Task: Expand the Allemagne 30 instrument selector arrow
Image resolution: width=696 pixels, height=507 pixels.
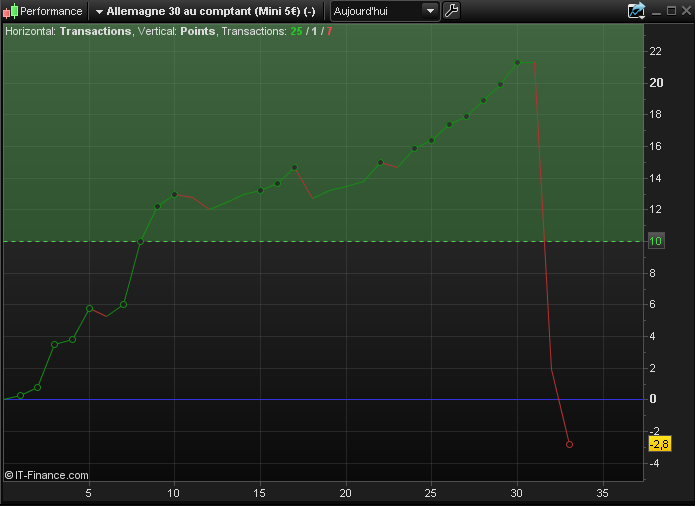Action: pyautogui.click(x=99, y=12)
